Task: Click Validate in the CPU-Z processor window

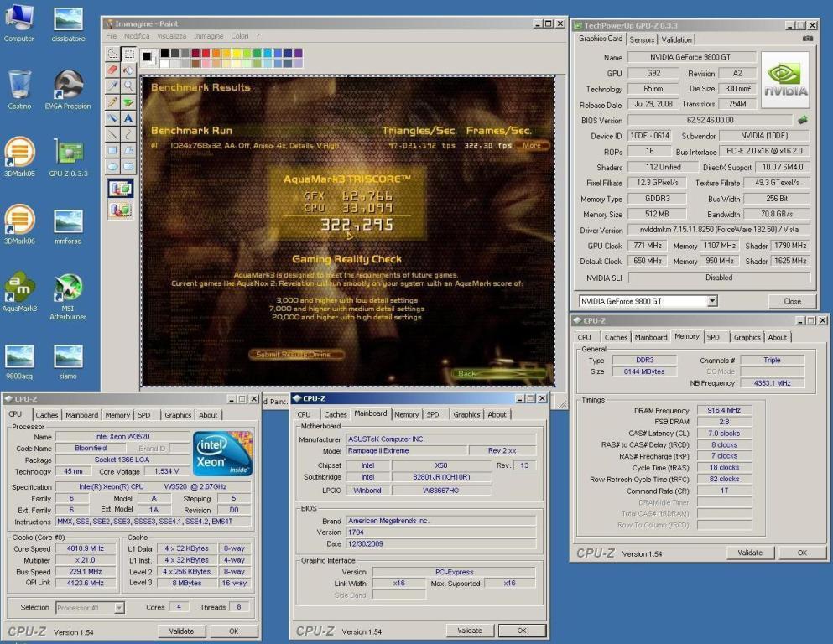Action: (x=181, y=631)
